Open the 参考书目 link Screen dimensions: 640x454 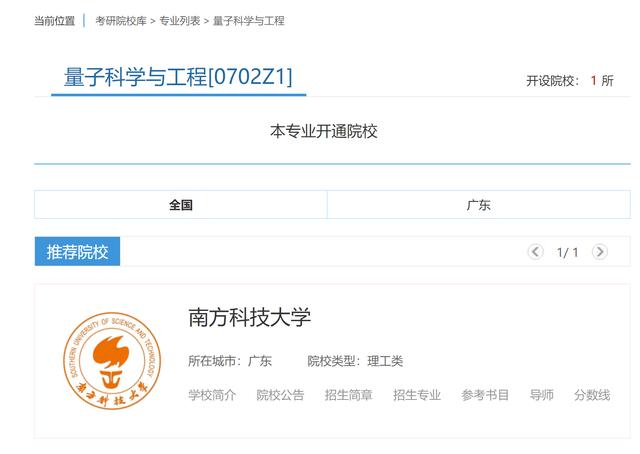click(485, 395)
